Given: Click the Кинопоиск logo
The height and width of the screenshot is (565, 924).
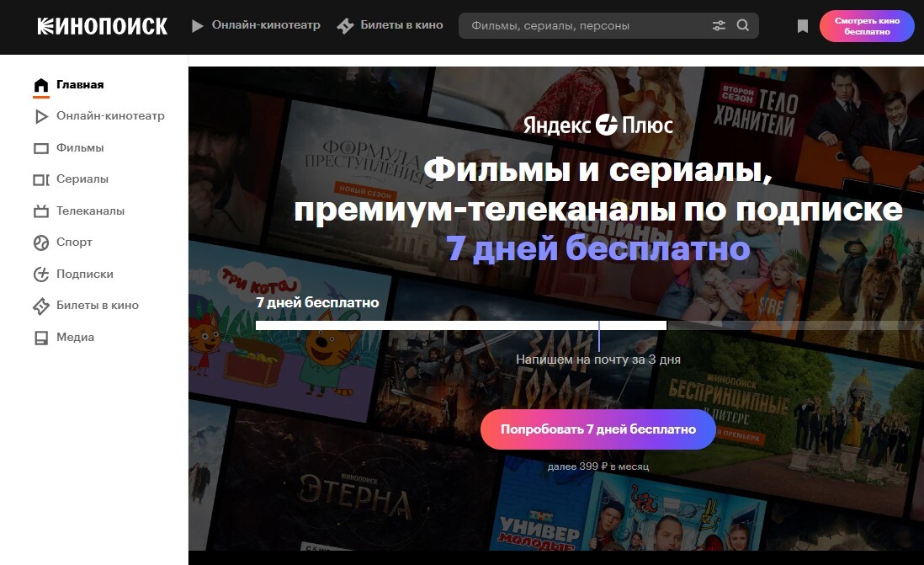Looking at the screenshot, I should tap(103, 26).
